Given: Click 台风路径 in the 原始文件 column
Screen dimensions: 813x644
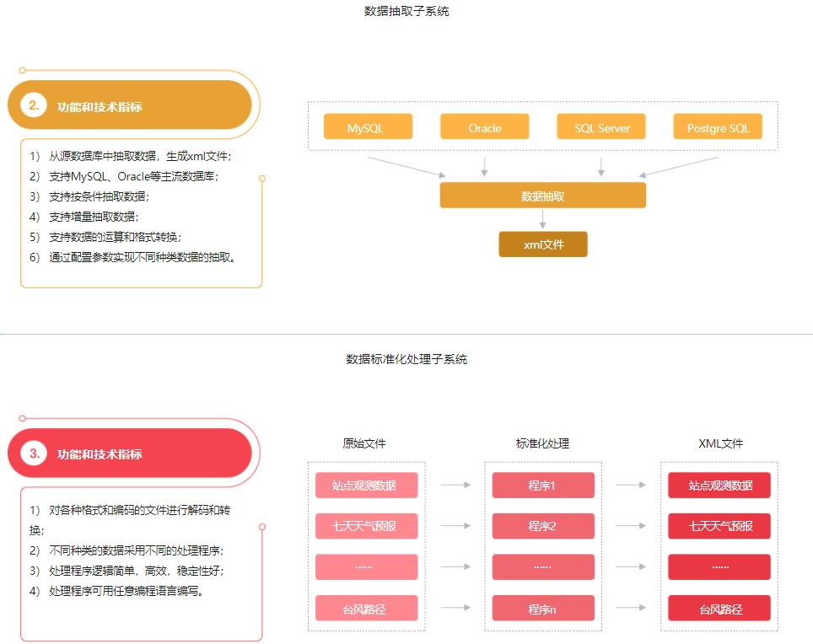Looking at the screenshot, I should click(366, 608).
